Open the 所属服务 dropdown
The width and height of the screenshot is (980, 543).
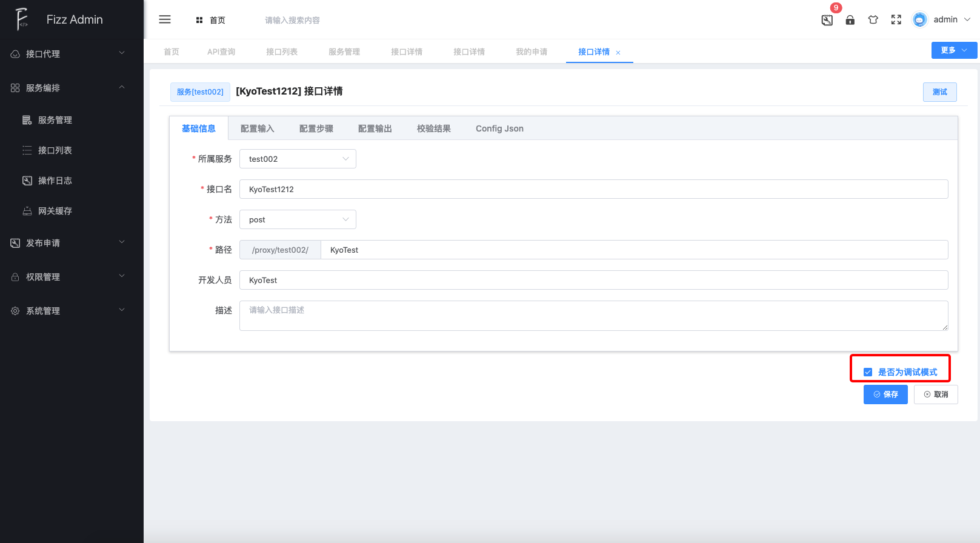298,159
